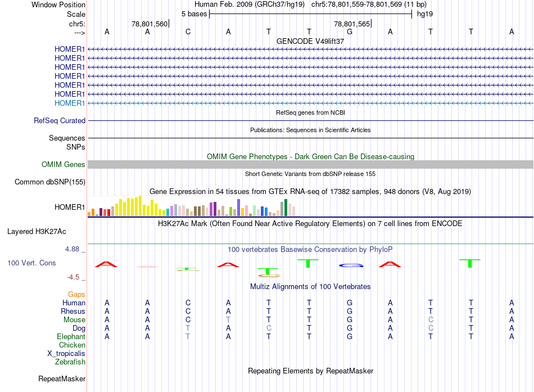Click the GTEx HOMER1 gene label

pyautogui.click(x=70, y=208)
